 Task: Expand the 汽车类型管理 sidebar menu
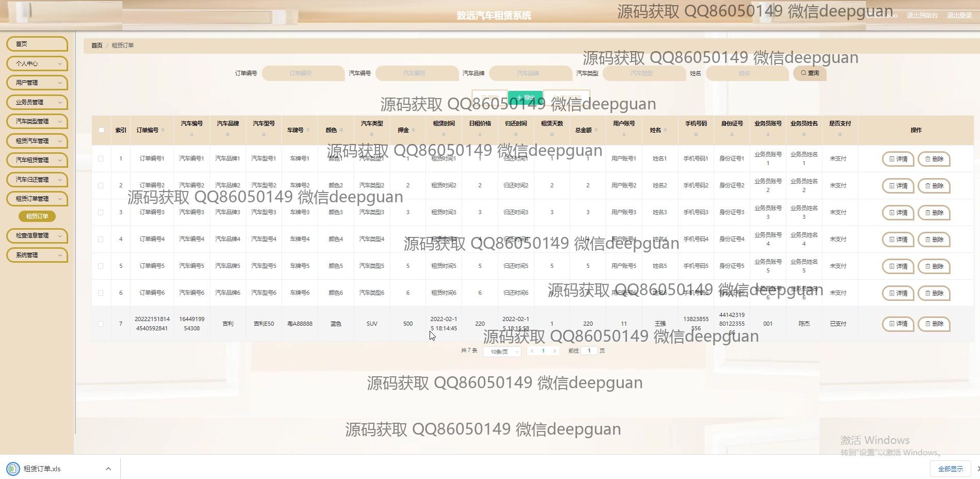click(x=37, y=121)
